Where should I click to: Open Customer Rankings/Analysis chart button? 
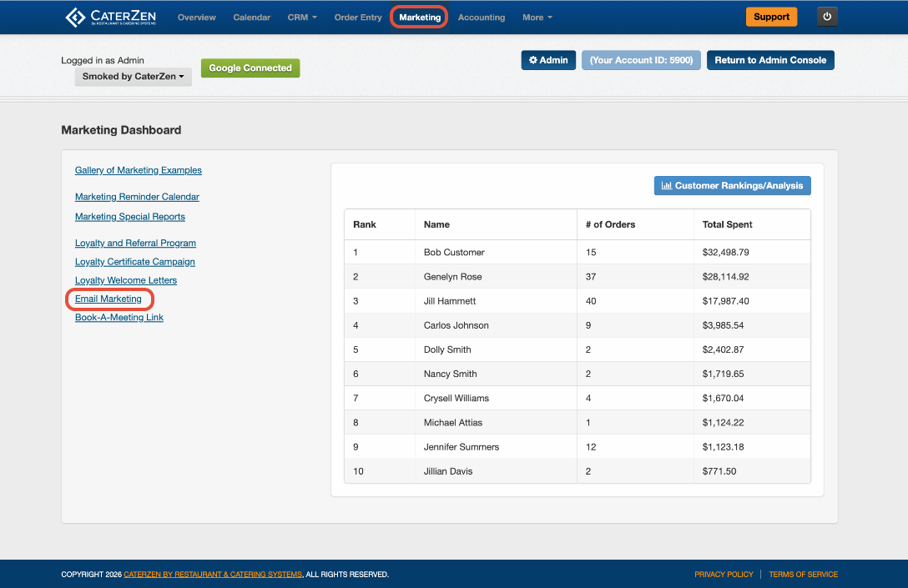tap(732, 186)
